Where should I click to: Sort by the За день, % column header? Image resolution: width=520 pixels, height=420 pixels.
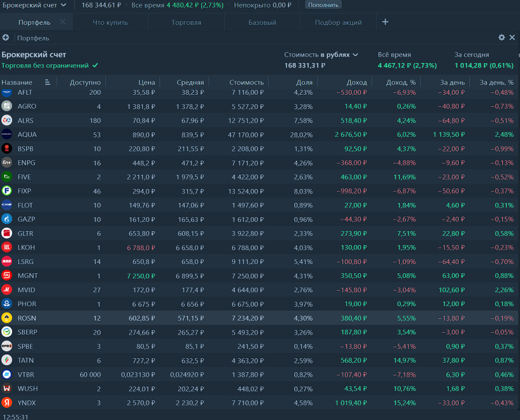[496, 83]
